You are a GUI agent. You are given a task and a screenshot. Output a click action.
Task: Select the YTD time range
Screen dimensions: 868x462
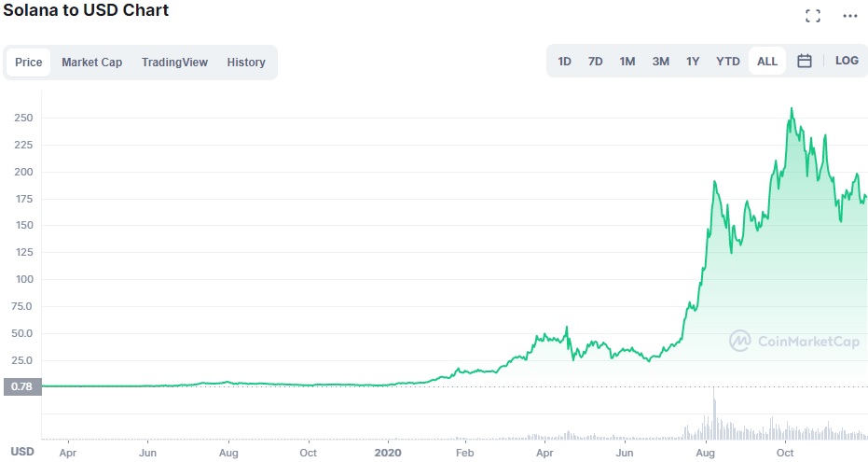pos(727,61)
